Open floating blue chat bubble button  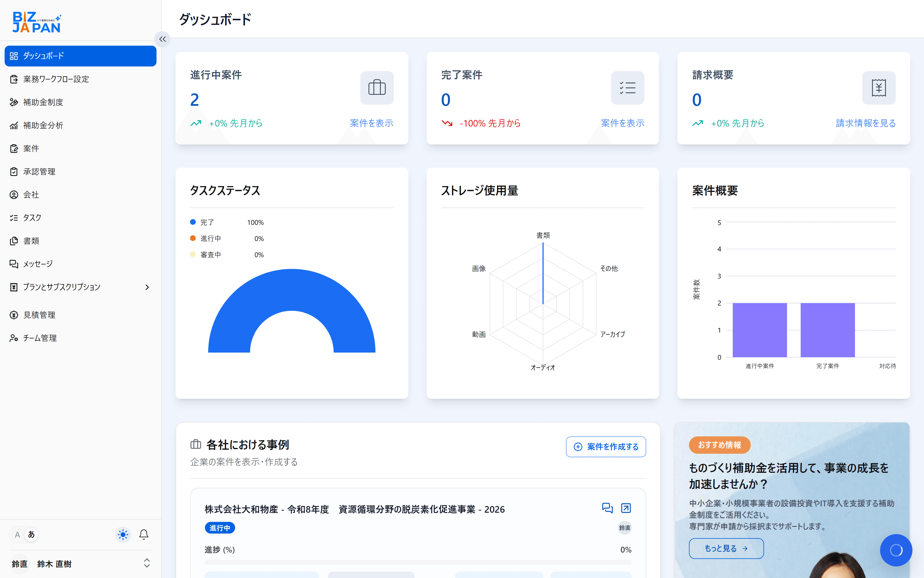point(896,550)
